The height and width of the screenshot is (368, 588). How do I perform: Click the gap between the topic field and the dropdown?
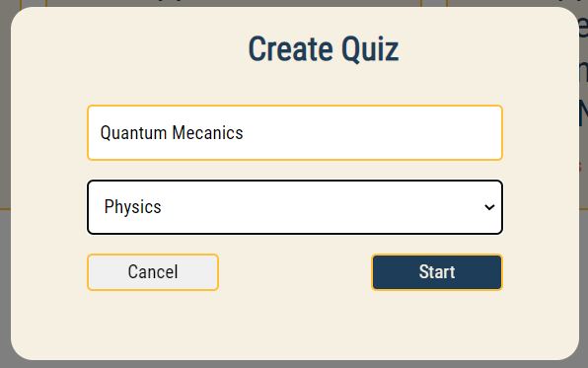(x=295, y=171)
